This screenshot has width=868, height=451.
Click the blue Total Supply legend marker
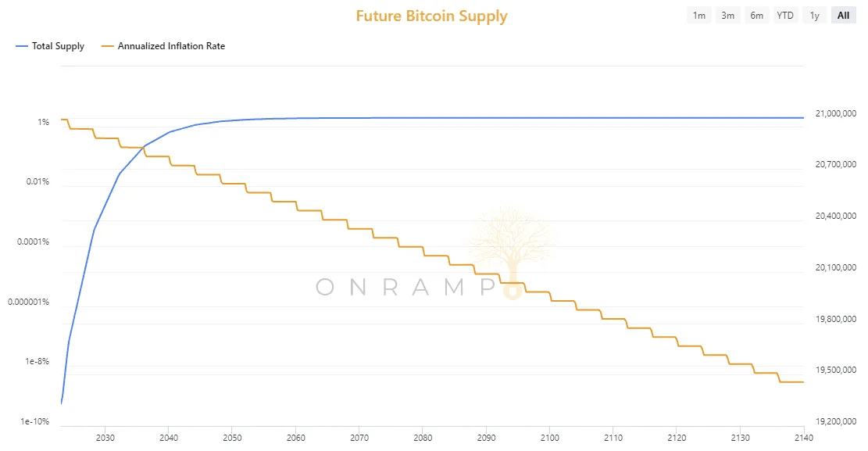click(21, 46)
